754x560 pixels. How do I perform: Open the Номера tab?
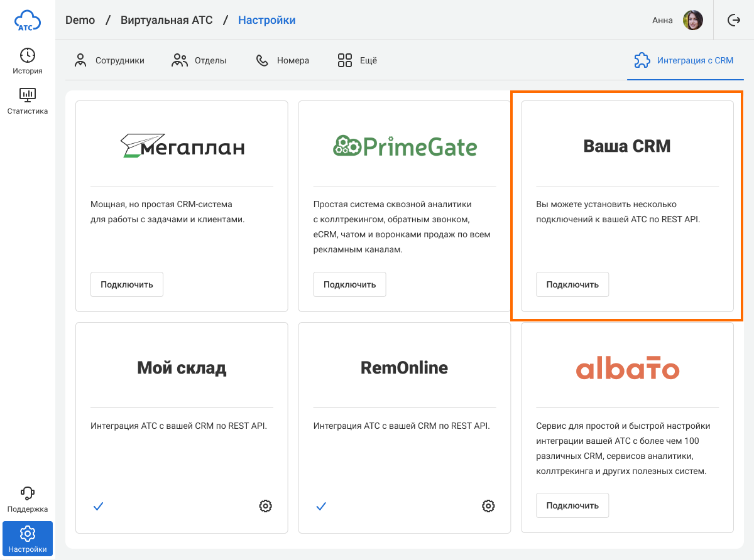283,61
